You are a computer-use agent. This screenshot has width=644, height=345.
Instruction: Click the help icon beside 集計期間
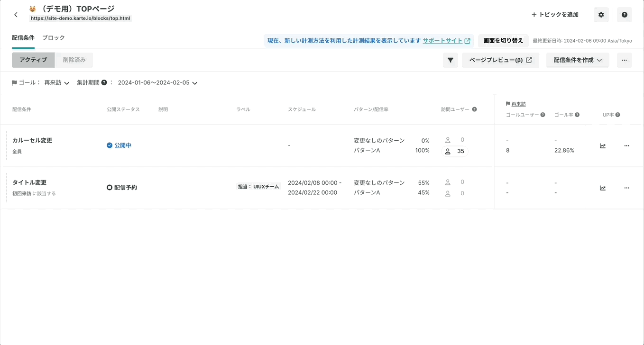[104, 82]
